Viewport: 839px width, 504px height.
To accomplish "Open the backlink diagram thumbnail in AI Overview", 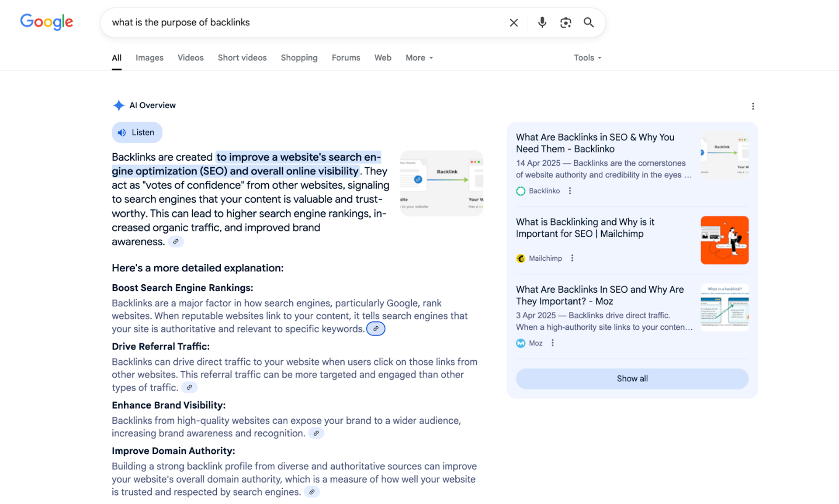I will coord(441,183).
